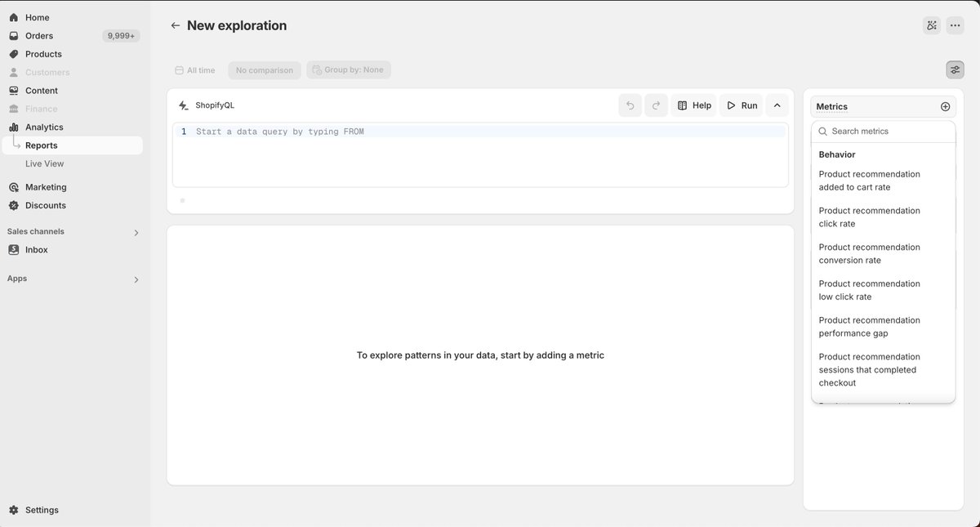Click the New exploration title
The width and height of the screenshot is (980, 527).
point(237,25)
